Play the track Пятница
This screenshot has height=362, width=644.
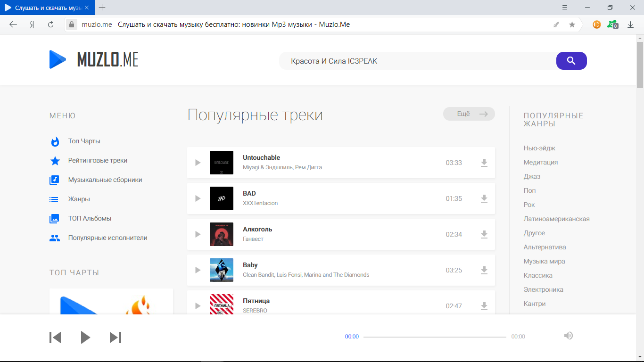tap(198, 306)
